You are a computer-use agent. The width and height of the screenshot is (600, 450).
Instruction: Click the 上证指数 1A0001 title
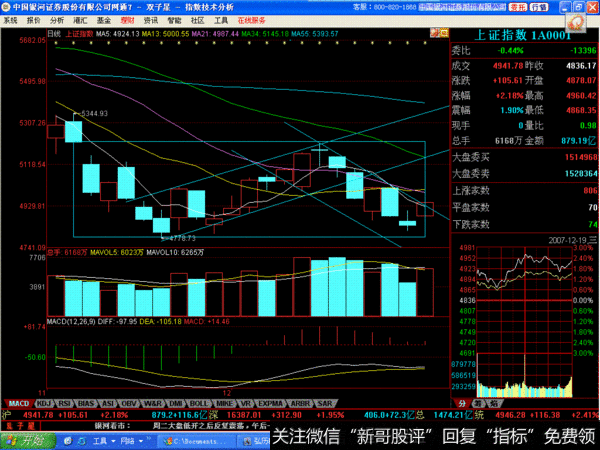(523, 35)
